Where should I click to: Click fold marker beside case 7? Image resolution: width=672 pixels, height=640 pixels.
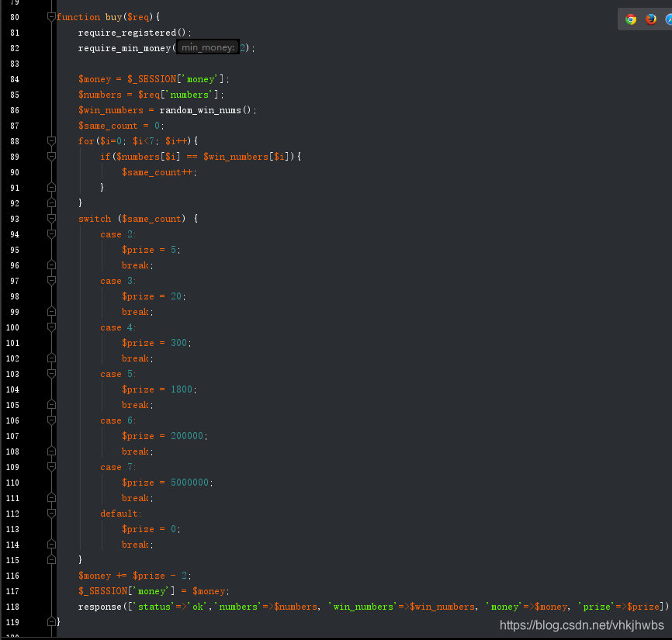(51, 467)
